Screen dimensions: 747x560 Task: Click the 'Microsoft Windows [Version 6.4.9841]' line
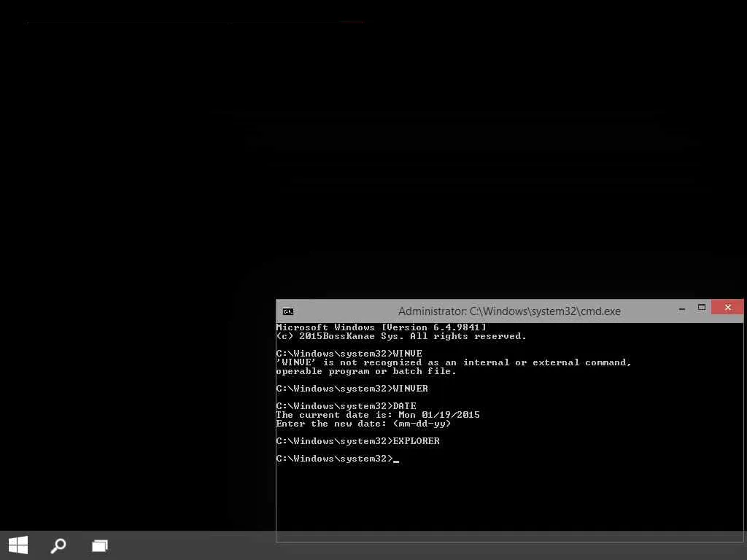[381, 327]
